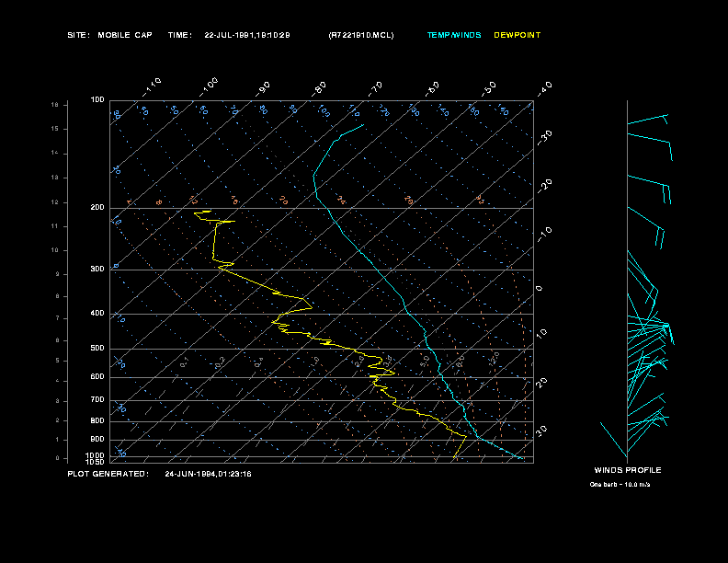The height and width of the screenshot is (563, 728).
Task: Click the 800 pressure level label
Action: [x=97, y=420]
